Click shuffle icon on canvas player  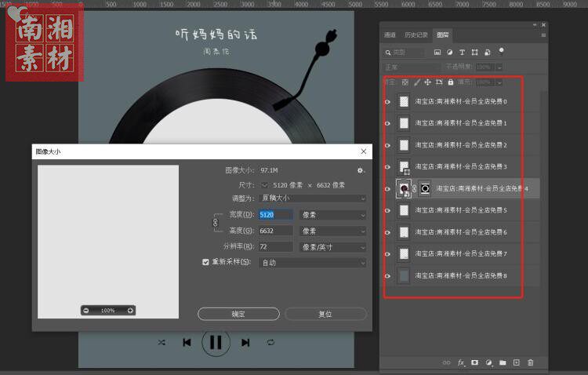tap(162, 342)
